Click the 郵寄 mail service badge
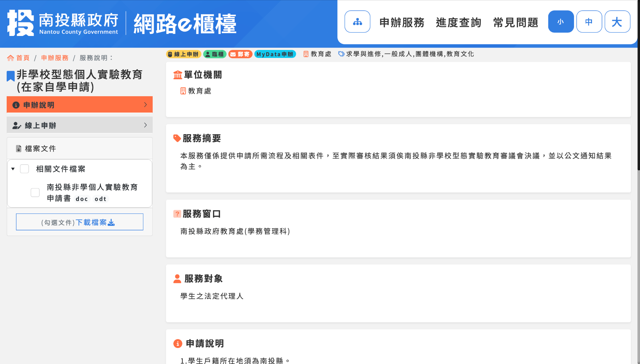Image resolution: width=640 pixels, height=364 pixels. 240,54
